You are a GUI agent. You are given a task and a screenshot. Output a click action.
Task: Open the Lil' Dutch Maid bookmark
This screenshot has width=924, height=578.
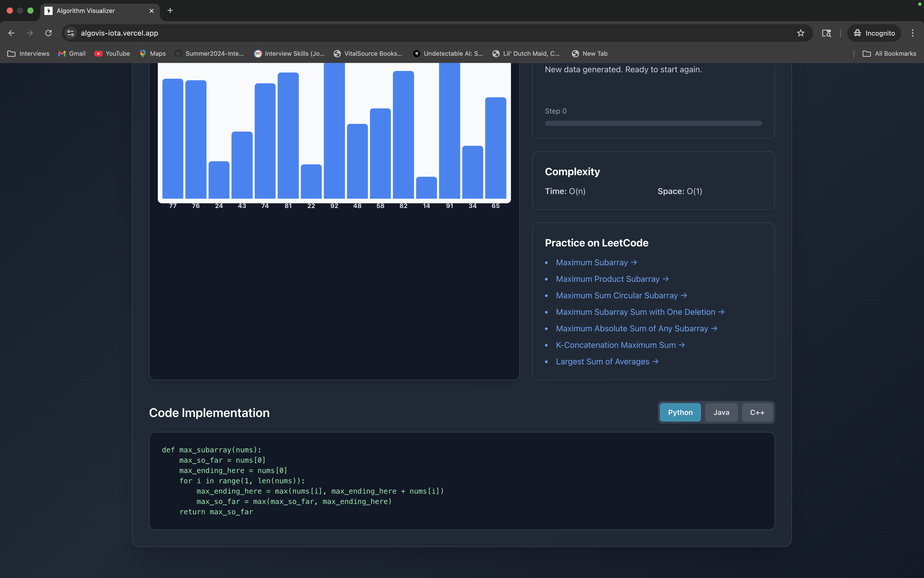click(x=526, y=53)
